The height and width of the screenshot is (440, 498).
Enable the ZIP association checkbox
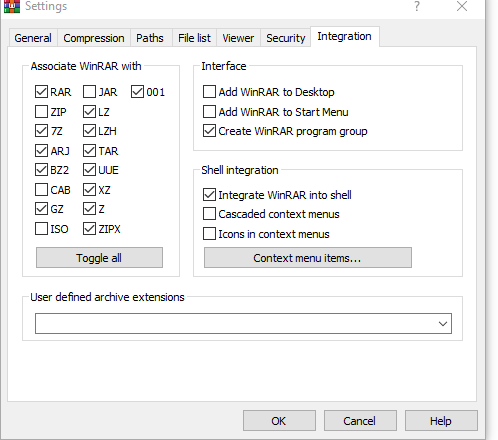(41, 112)
